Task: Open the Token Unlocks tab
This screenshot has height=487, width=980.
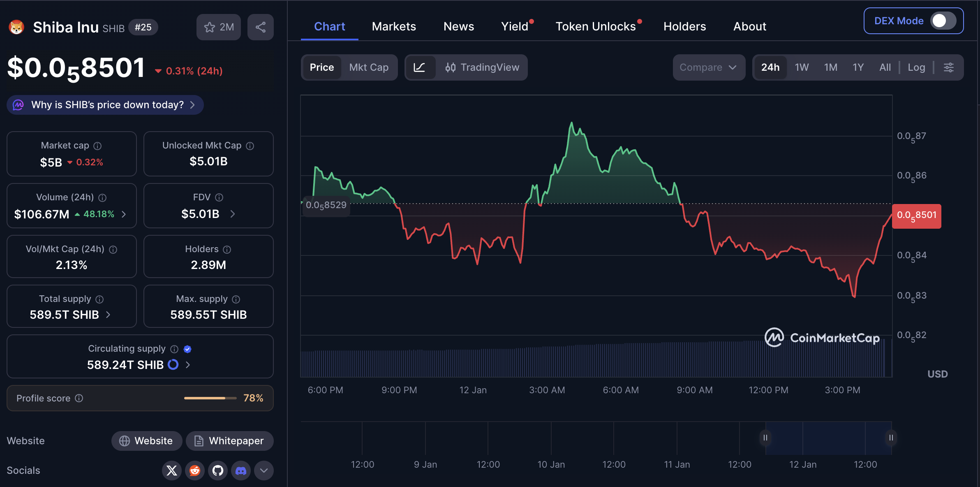Action: click(596, 26)
